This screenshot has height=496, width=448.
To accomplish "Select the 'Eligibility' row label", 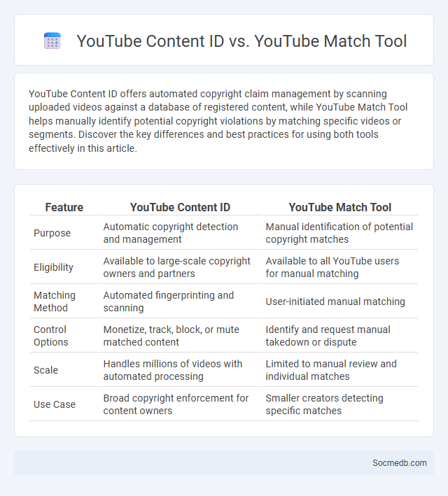I will 53,267.
